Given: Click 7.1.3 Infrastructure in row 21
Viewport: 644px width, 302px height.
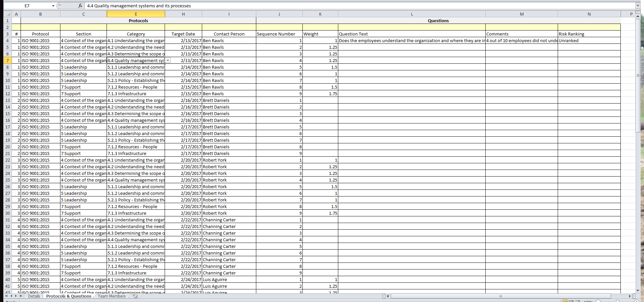Looking at the screenshot, I should coord(136,153).
